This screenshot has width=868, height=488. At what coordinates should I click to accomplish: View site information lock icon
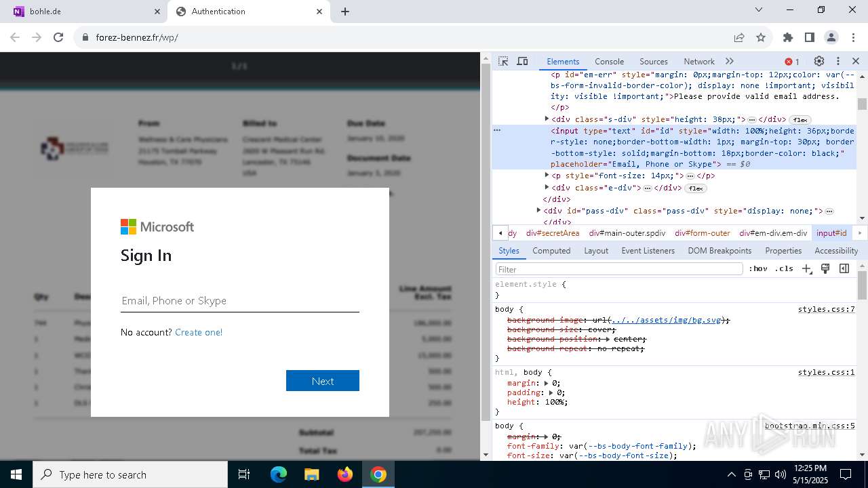[x=85, y=37]
